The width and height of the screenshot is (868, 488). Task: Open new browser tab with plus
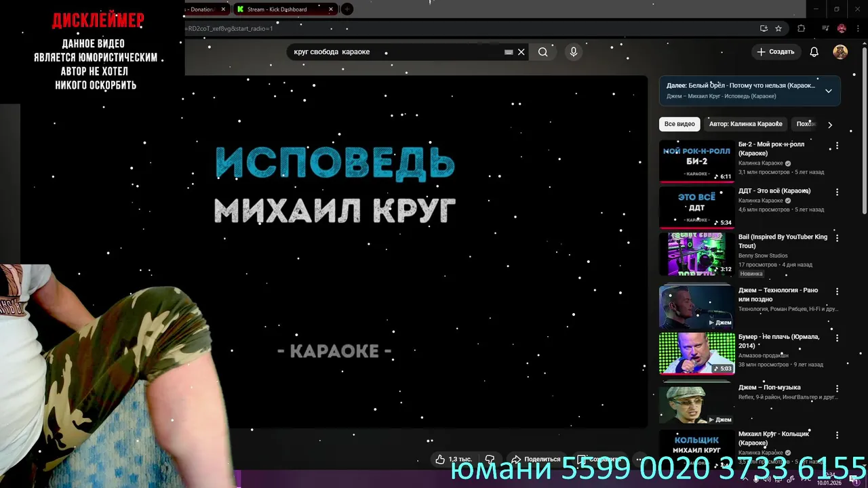(x=347, y=9)
